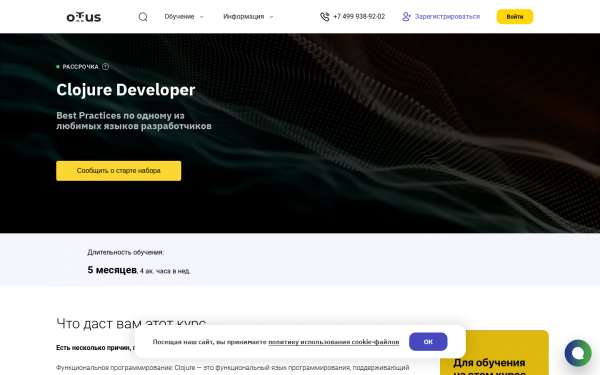Click the Функциональное программирование paragraph

click(233, 368)
